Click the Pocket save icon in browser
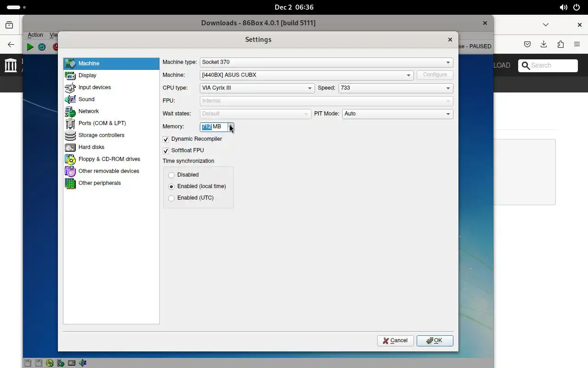Screen dimensions: 588x368 [527, 45]
